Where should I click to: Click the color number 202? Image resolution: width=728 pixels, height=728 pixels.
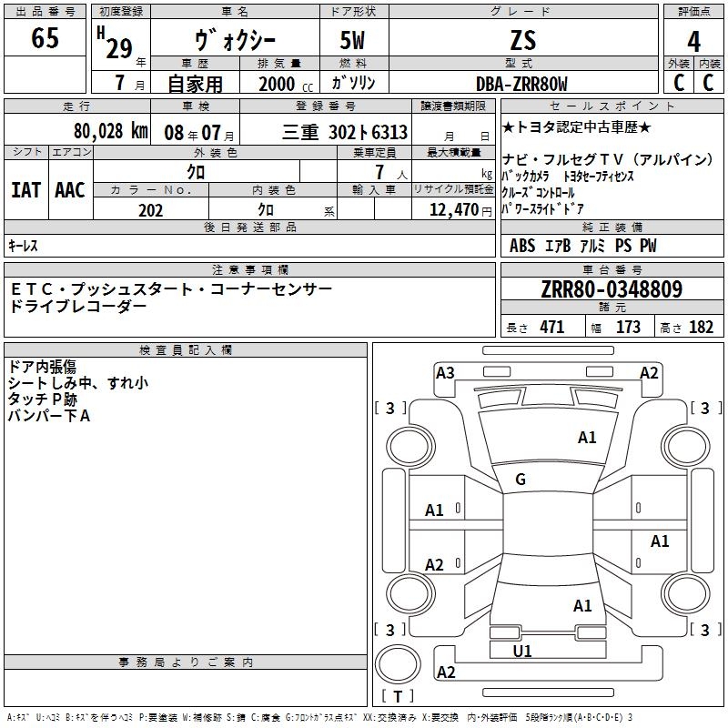click(x=150, y=210)
